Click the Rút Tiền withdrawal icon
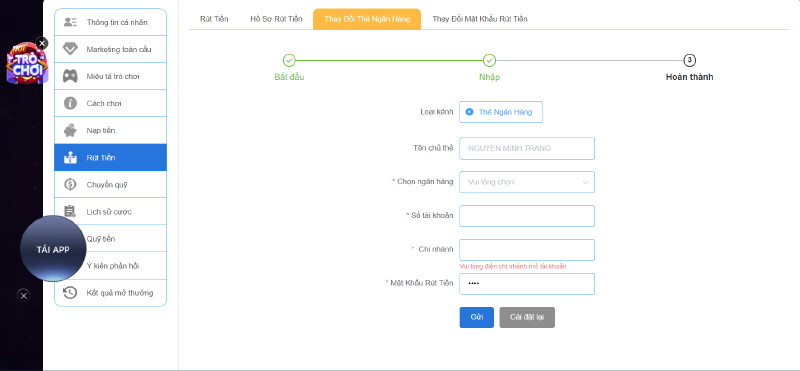The width and height of the screenshot is (800, 371). [x=70, y=157]
